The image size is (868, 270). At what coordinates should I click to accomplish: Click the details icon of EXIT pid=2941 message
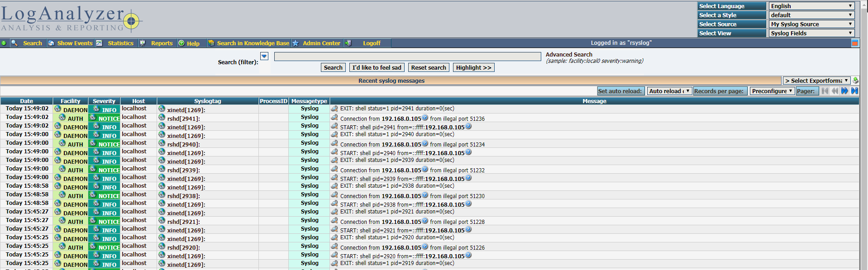coord(334,109)
